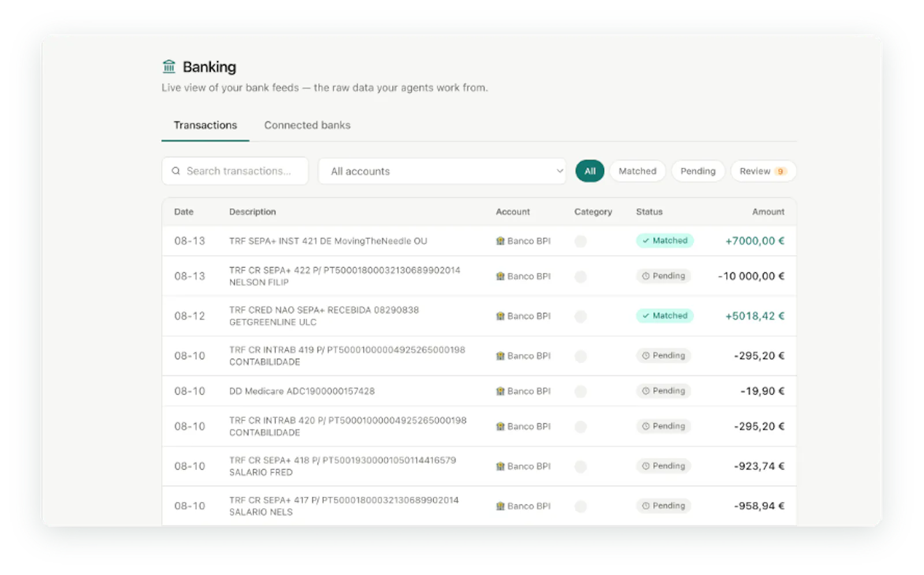
Task: Click the 08-12 date cell
Action: 189,316
